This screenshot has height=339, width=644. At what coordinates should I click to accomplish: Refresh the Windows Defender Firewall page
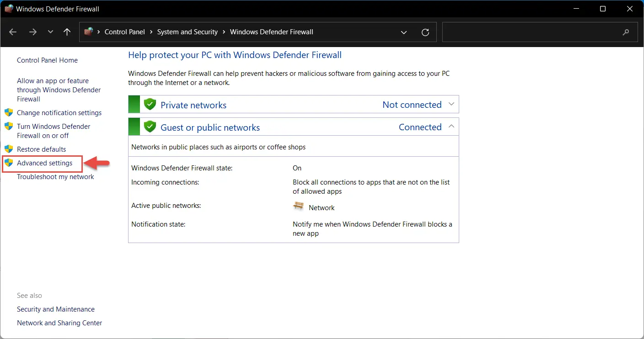click(425, 32)
